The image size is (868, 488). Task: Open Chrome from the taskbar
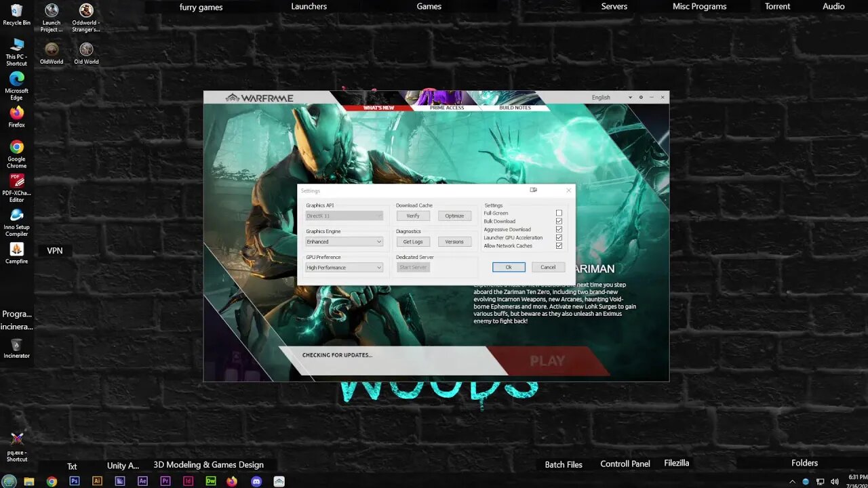(x=52, y=481)
